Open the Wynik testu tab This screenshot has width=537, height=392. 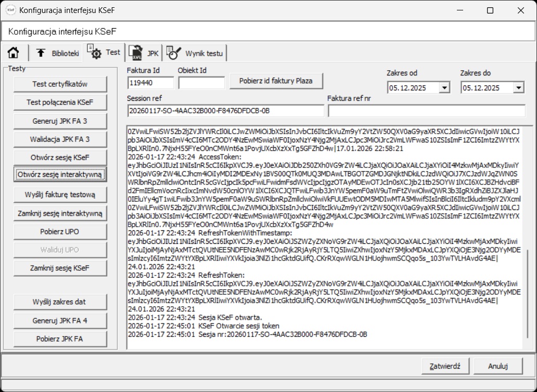coord(195,54)
